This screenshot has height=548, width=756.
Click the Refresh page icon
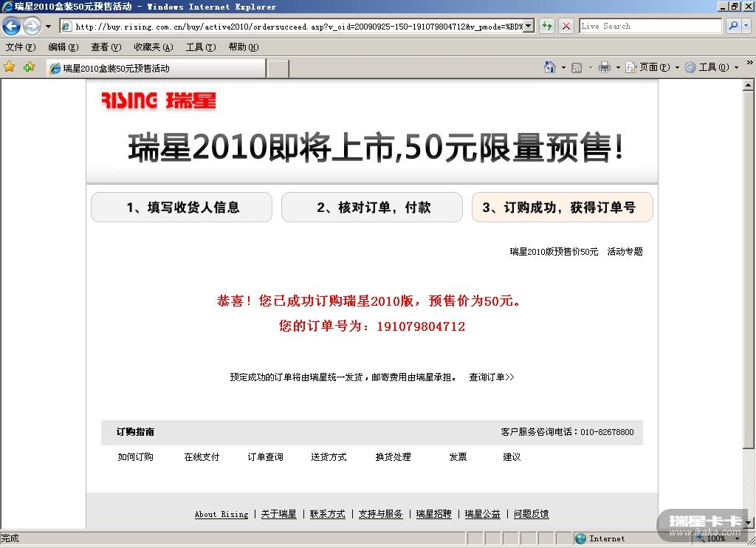[547, 26]
